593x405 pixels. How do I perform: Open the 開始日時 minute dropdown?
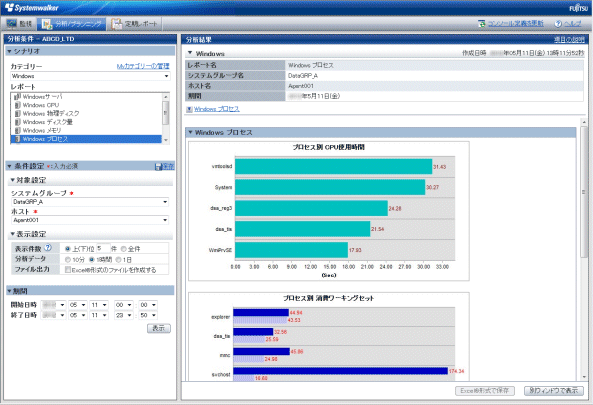tap(148, 305)
